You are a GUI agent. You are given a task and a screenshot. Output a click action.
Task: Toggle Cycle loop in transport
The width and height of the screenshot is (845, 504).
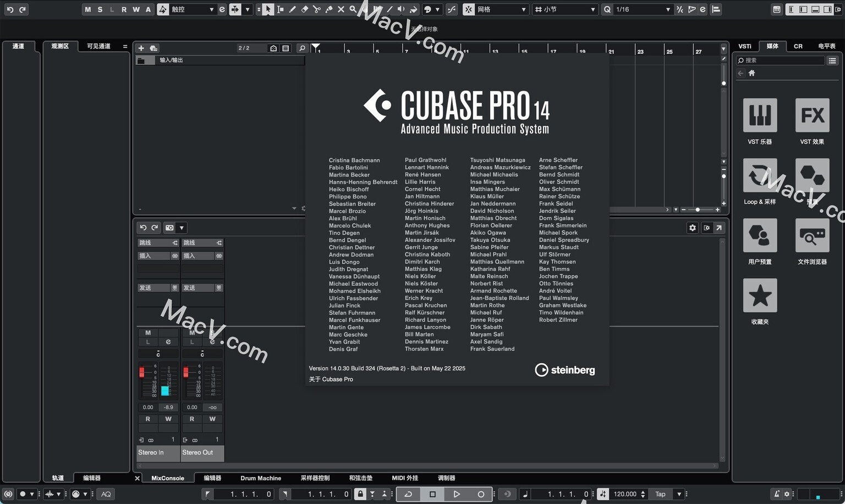click(x=408, y=494)
